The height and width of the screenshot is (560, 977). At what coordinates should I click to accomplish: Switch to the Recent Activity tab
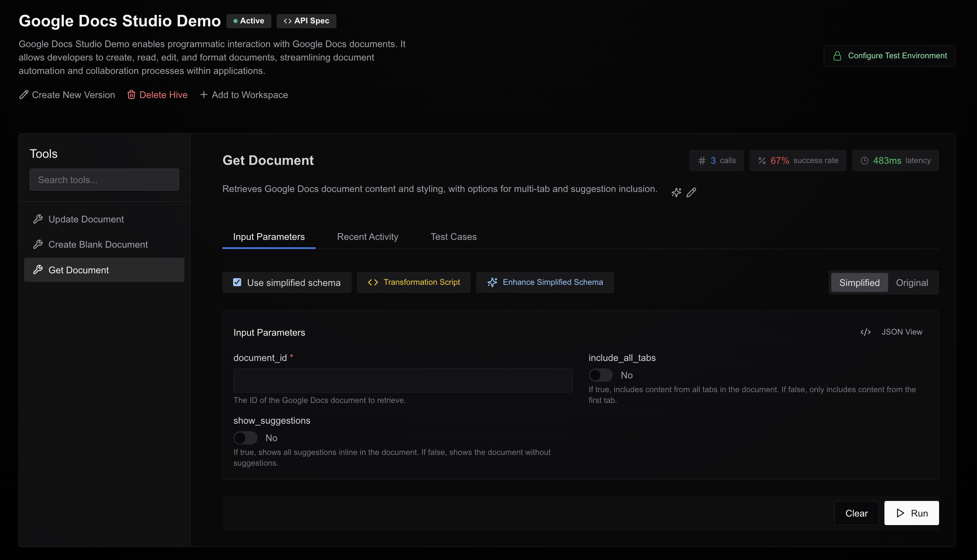point(368,237)
